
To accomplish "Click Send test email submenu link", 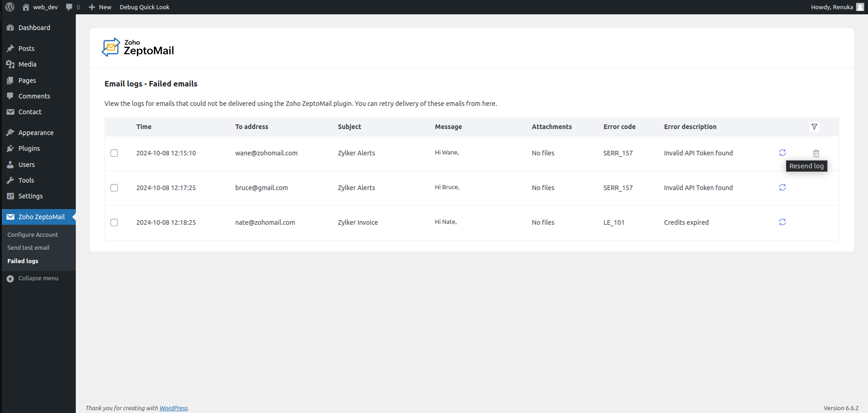I will (x=28, y=248).
